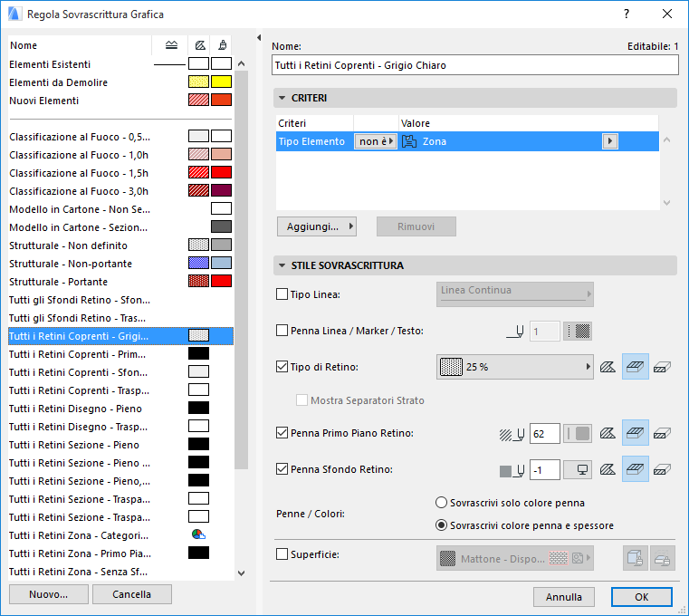Open Aggiungi... criteria dropdown button
Viewport: 689px width, 616px height.
point(316,226)
